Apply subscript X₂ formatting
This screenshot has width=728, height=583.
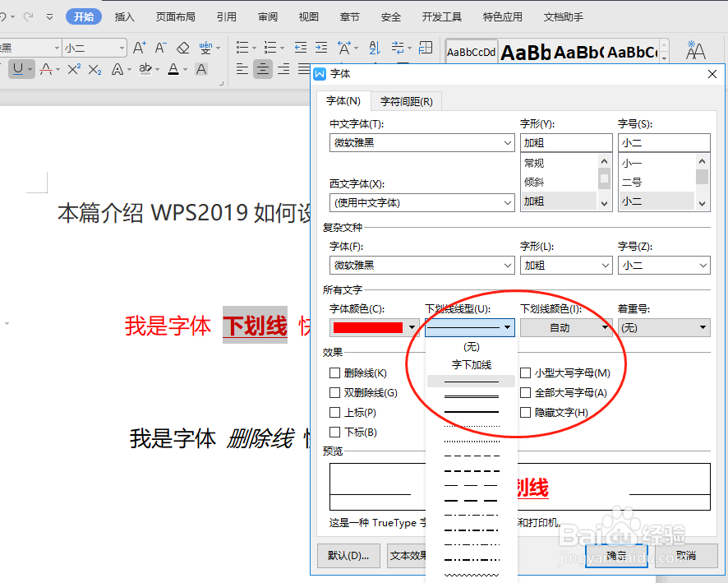pos(94,70)
